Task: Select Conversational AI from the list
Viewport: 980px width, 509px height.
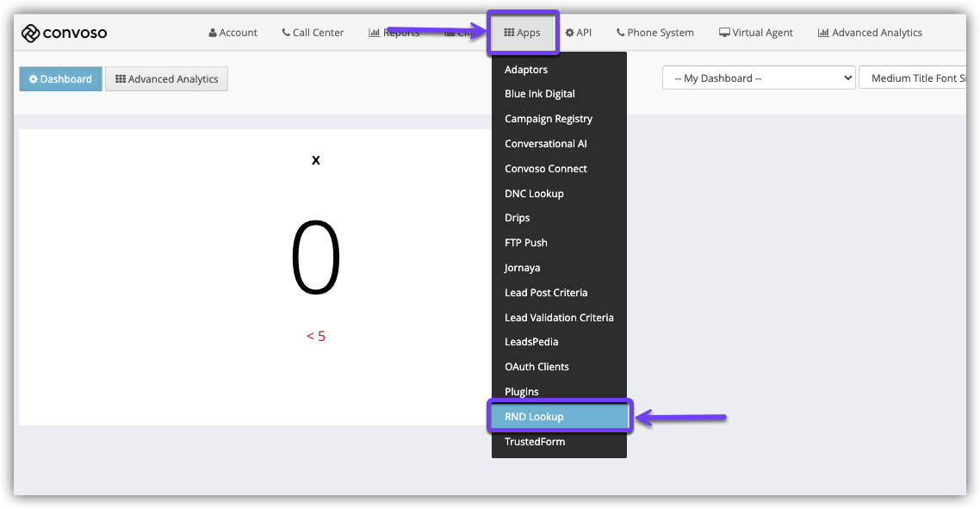Action: click(x=546, y=144)
